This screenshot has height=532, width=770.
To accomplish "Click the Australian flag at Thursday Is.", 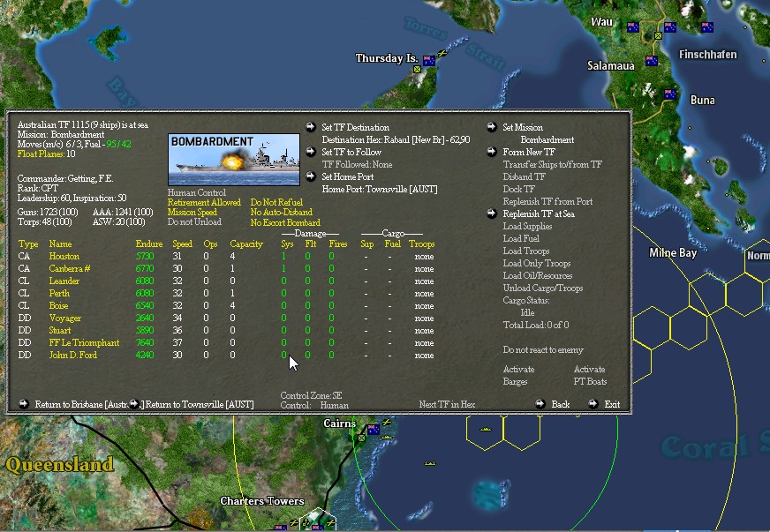I will point(428,60).
